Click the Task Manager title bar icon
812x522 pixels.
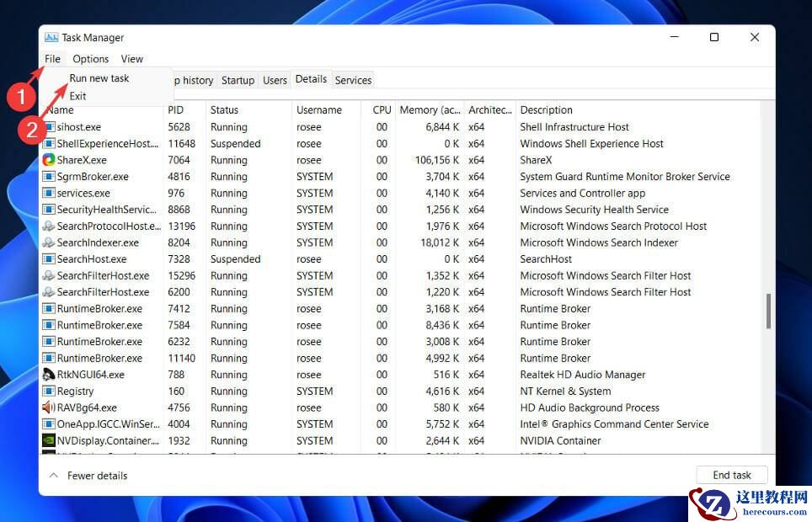tap(51, 37)
